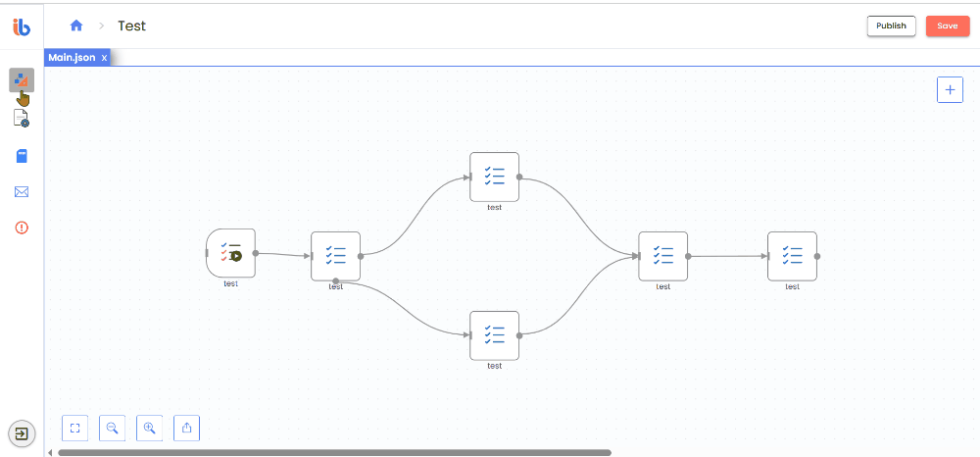
Task: Open the mail envelope sidebar icon
Action: 22,192
